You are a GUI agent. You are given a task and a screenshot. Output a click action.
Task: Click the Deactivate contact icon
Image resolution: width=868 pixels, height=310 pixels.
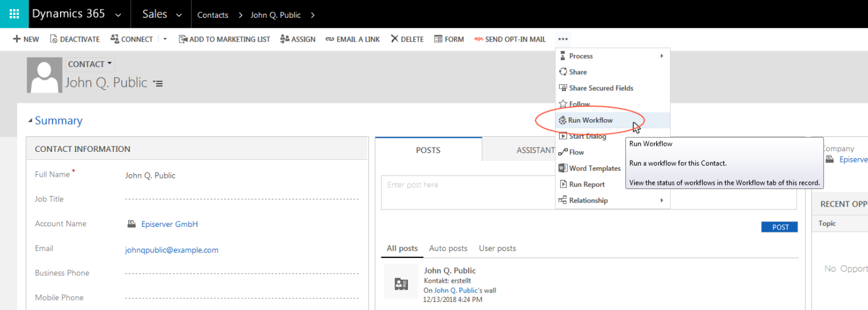point(54,39)
